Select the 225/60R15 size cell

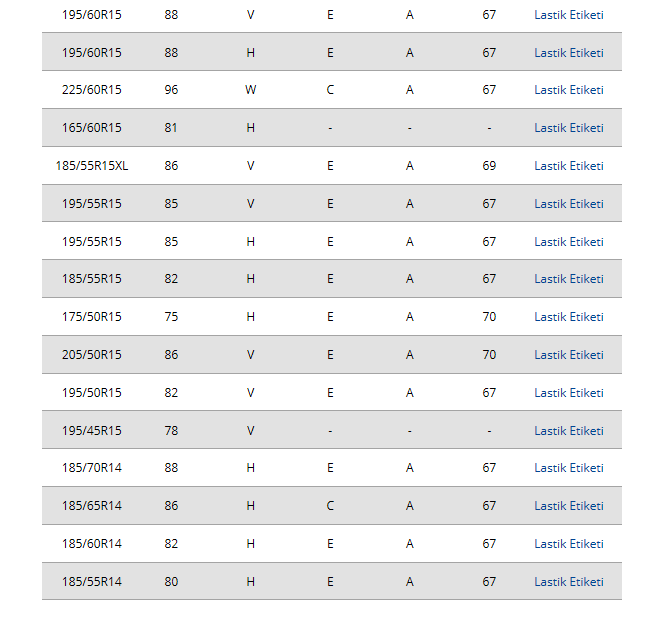click(92, 90)
